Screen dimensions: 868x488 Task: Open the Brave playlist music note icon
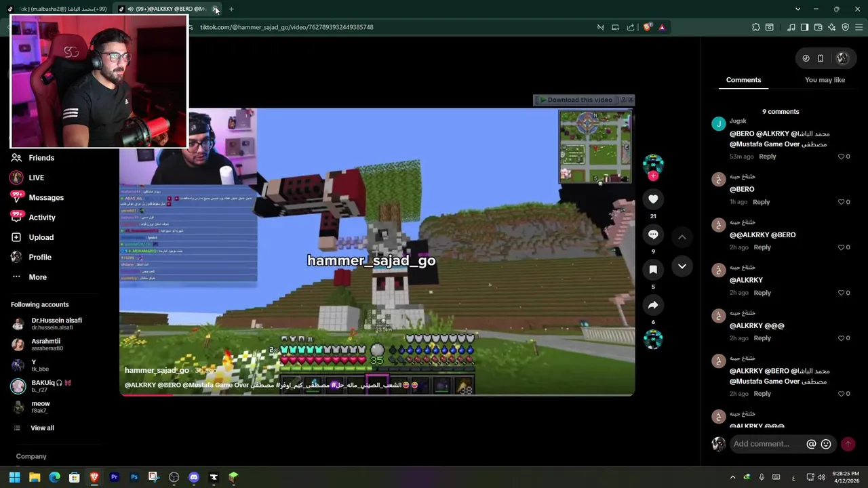[x=791, y=27]
